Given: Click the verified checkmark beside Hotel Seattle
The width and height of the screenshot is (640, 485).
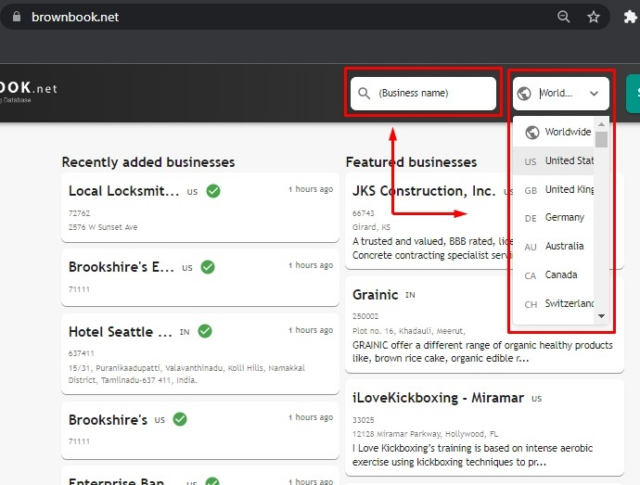Looking at the screenshot, I should (x=205, y=331).
